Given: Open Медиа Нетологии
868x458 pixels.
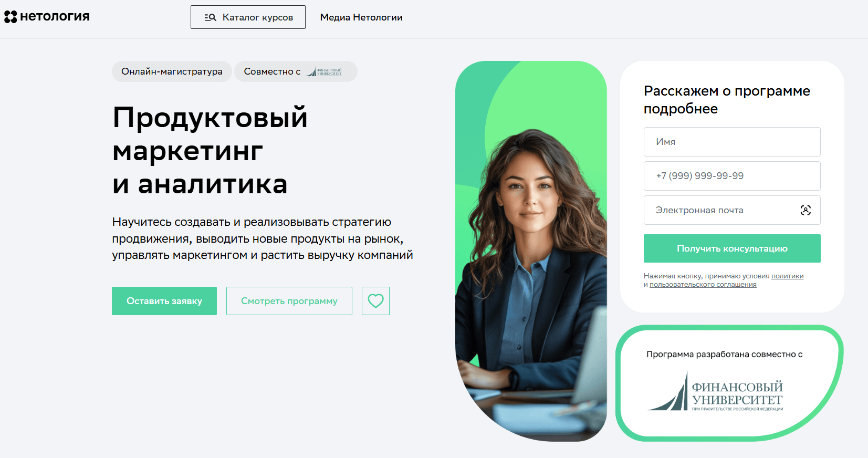Looking at the screenshot, I should pyautogui.click(x=361, y=17).
